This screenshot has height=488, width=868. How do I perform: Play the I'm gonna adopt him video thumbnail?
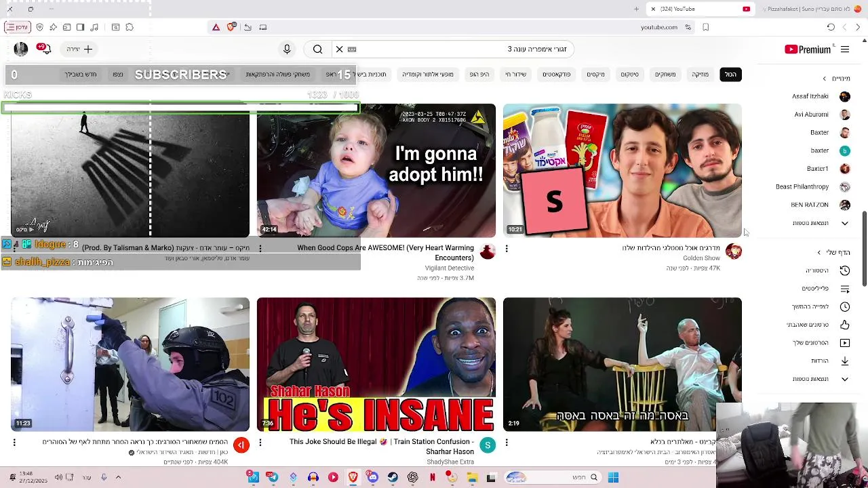point(376,170)
